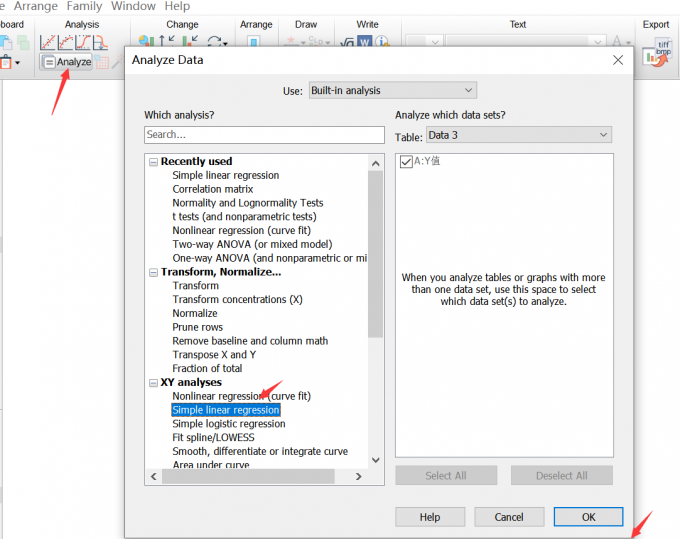Select Two-way ANOVA (or mixed model)
Image resolution: width=680 pixels, height=539 pixels.
pos(252,244)
